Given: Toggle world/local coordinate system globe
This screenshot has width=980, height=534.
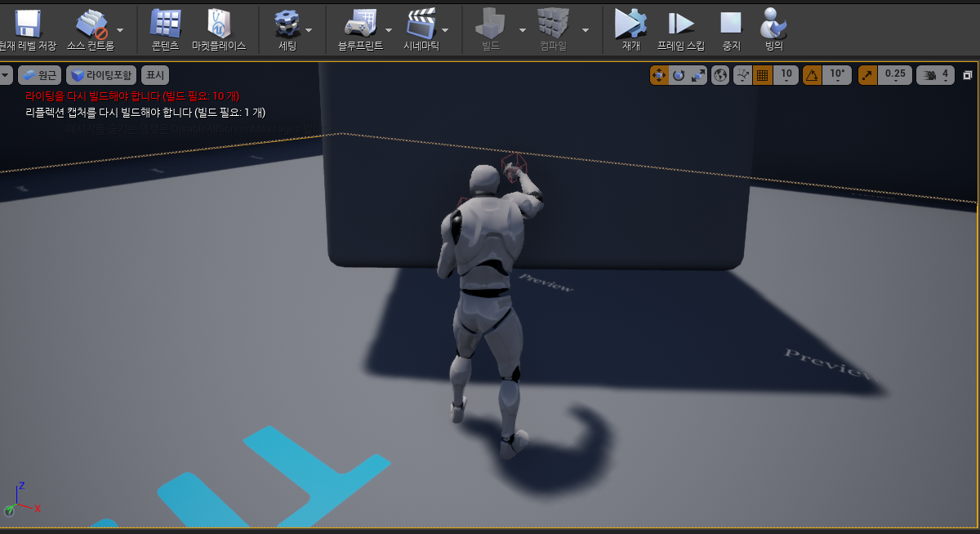Looking at the screenshot, I should coord(720,75).
